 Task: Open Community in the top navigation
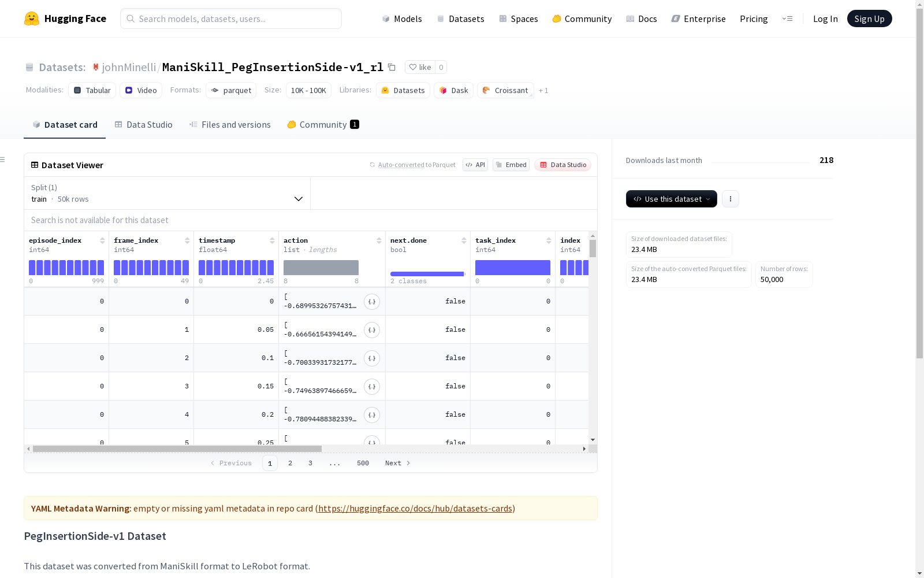582,19
